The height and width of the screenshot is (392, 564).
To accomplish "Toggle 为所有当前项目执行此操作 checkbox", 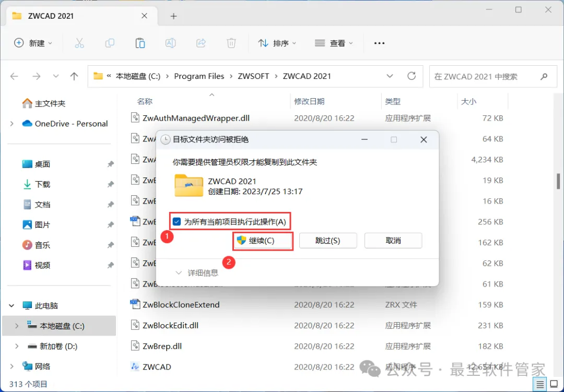I will (177, 221).
